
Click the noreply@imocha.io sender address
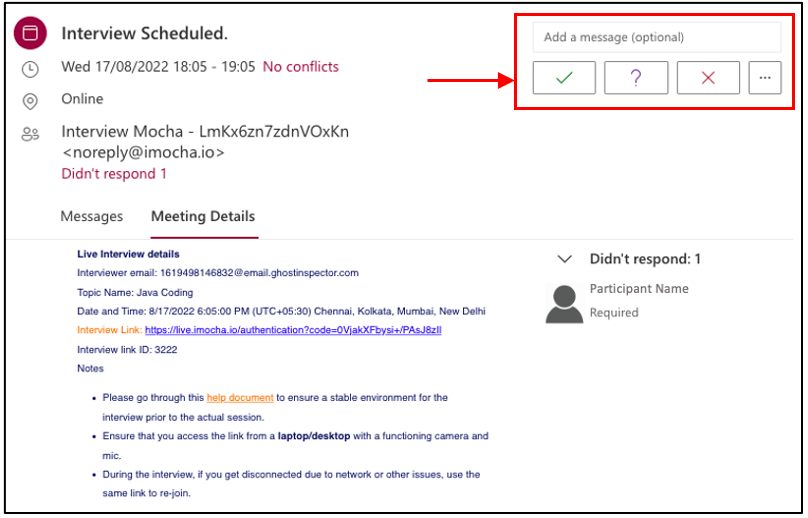[x=143, y=153]
